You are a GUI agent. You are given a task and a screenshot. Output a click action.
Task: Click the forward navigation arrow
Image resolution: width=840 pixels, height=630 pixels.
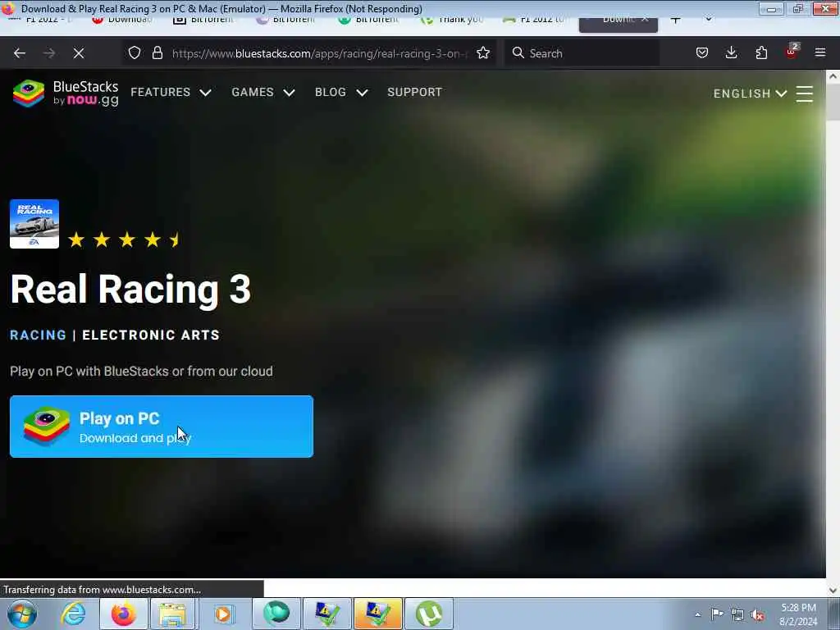tap(49, 53)
